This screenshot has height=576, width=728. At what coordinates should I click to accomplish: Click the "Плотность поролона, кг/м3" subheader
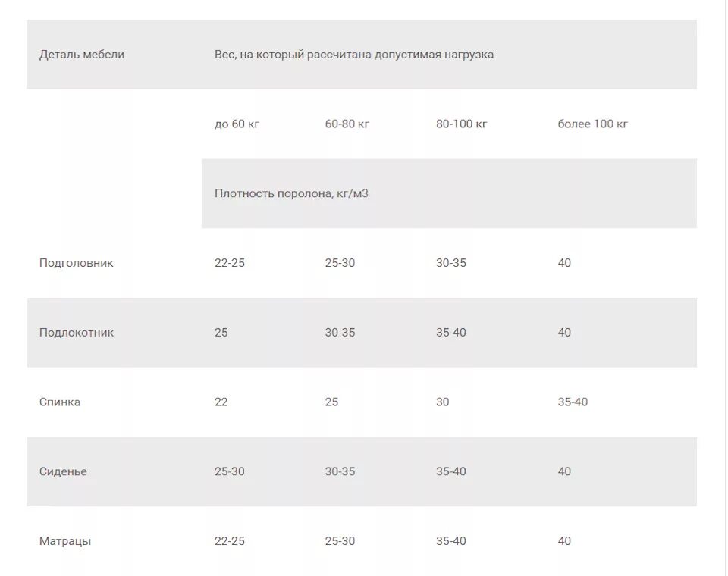(x=291, y=193)
